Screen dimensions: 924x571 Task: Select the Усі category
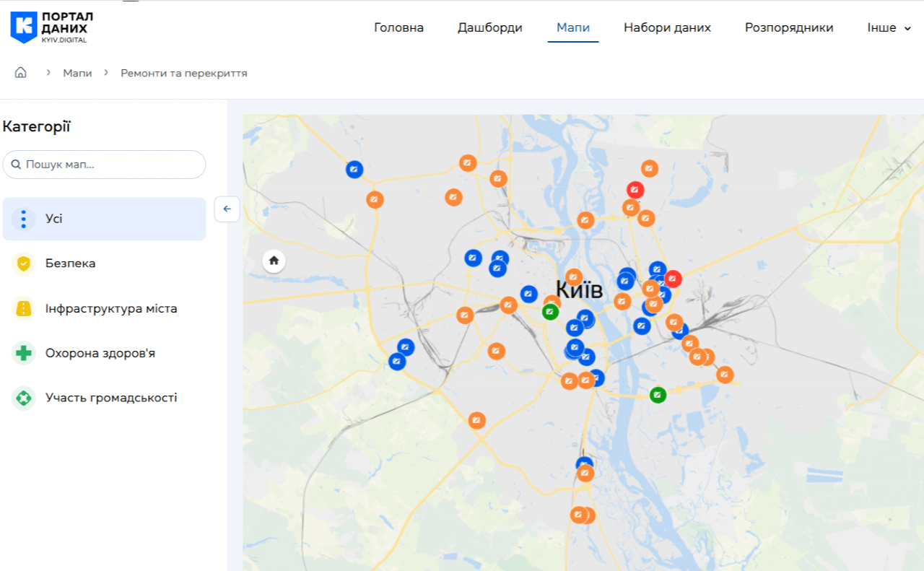click(105, 219)
